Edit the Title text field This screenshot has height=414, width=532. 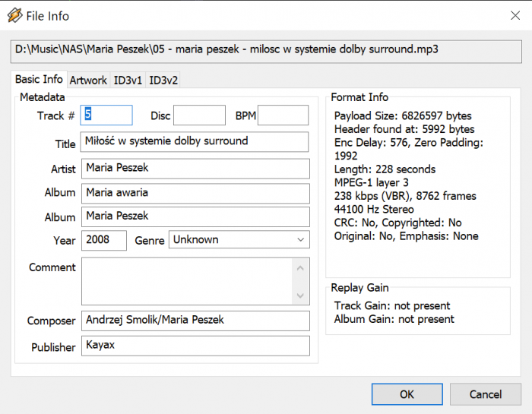(195, 142)
